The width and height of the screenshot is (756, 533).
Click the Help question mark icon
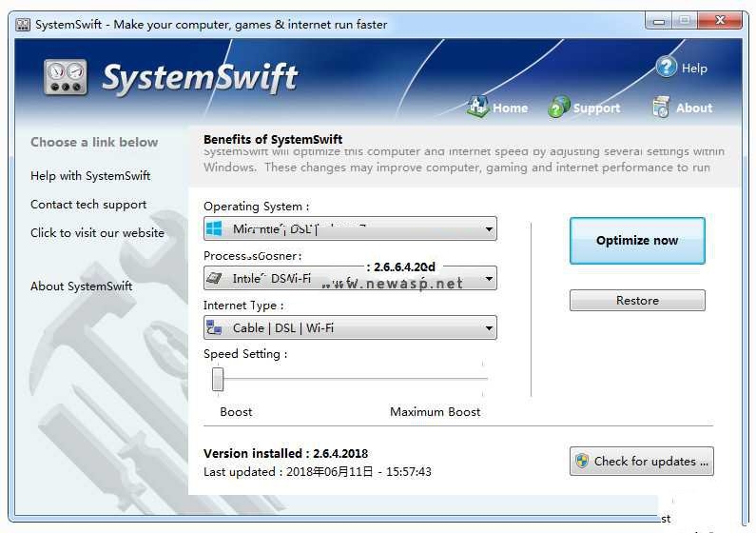point(667,67)
